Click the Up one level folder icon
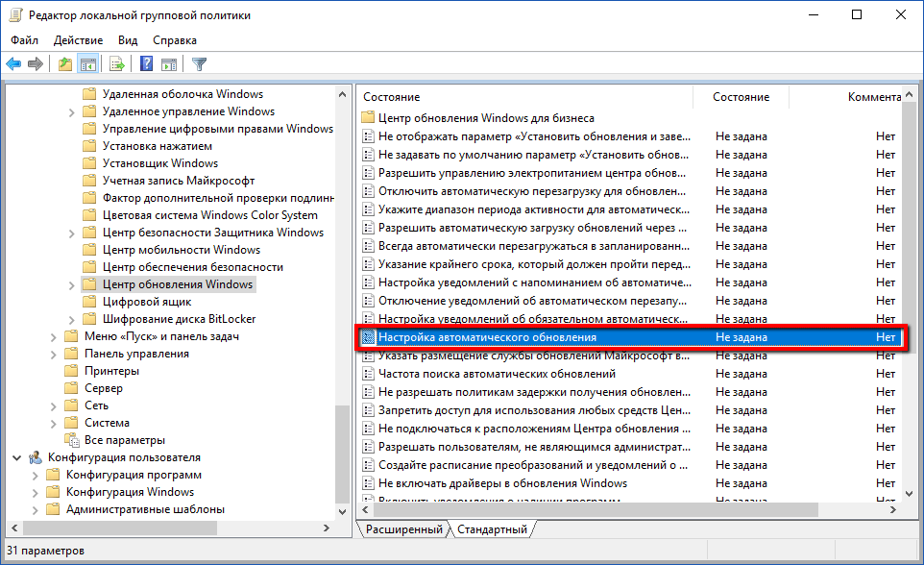 64,63
